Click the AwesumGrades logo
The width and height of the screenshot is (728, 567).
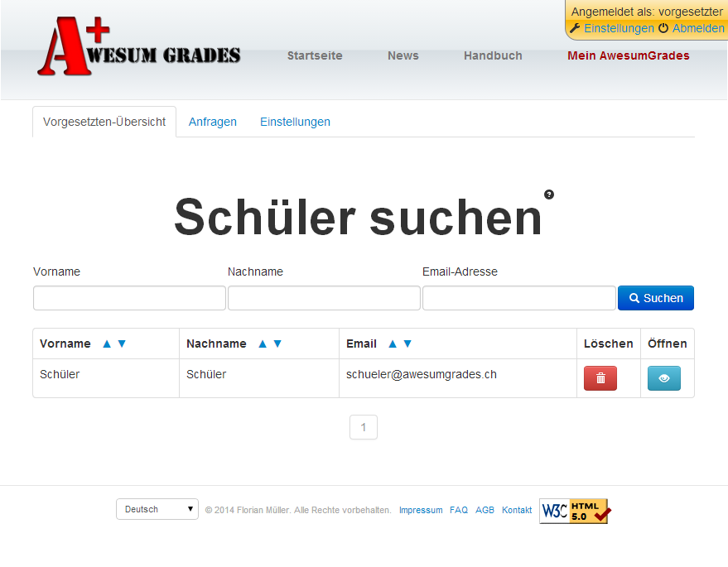[138, 48]
